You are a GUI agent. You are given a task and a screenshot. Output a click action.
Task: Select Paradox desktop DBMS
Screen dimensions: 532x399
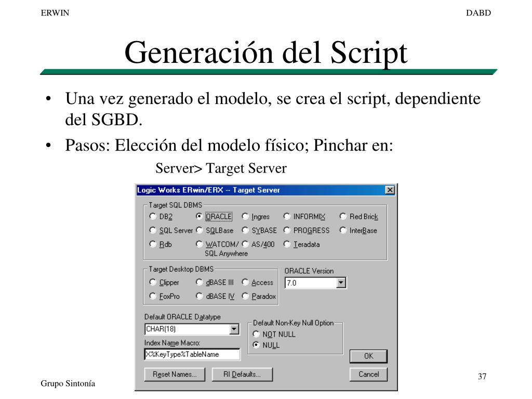245,296
